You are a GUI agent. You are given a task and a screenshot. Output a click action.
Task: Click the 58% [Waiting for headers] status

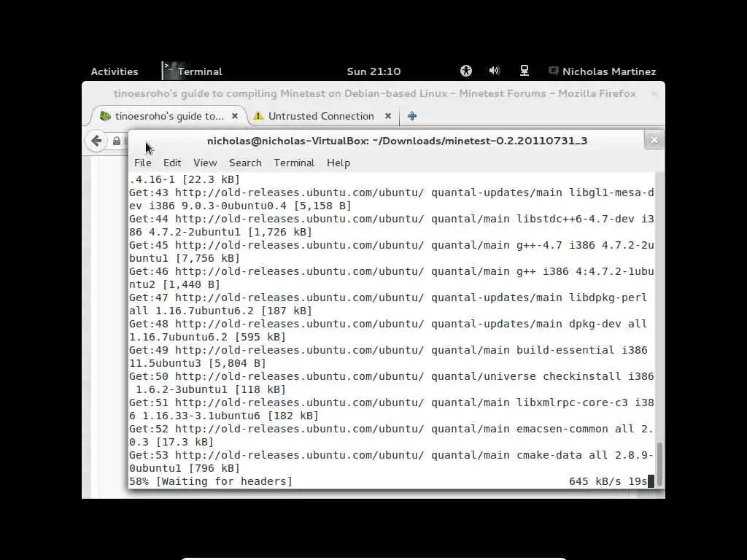[211, 481]
